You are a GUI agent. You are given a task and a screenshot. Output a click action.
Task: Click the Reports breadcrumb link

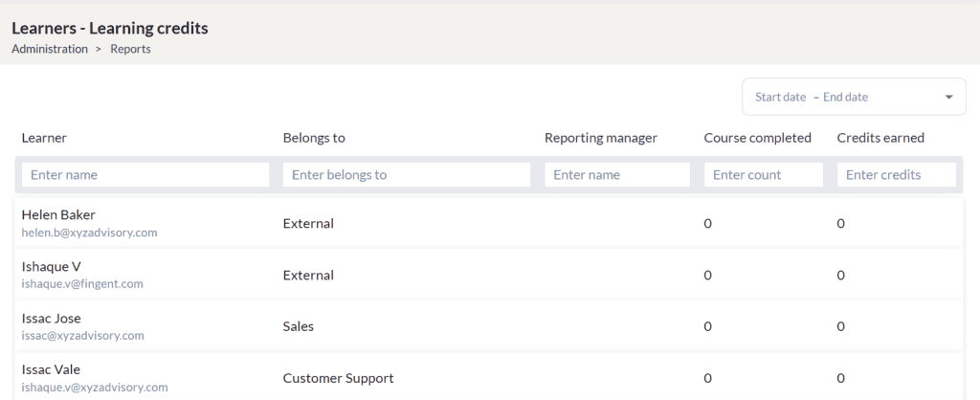[130, 49]
